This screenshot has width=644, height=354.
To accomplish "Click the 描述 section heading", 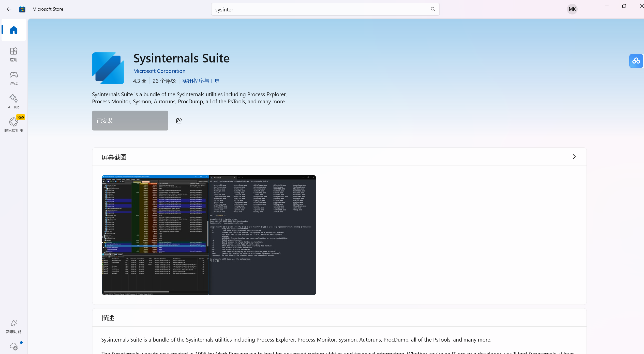I will click(108, 318).
